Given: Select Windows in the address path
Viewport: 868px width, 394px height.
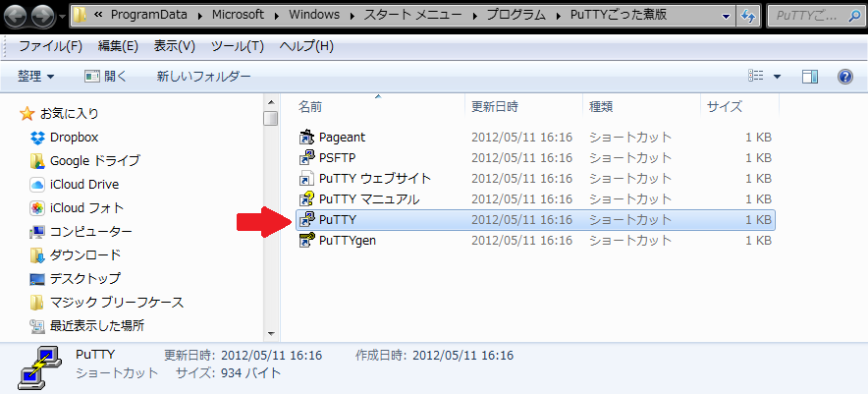Looking at the screenshot, I should pos(315,16).
